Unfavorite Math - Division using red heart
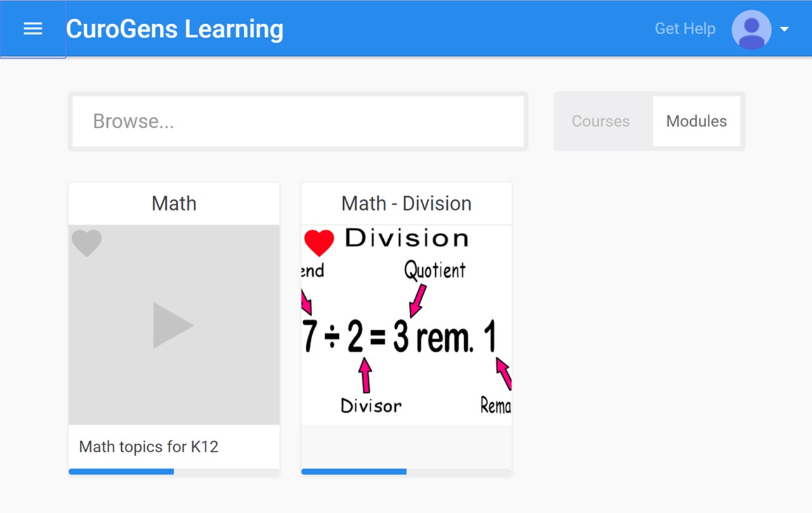This screenshot has height=513, width=812. pos(319,243)
